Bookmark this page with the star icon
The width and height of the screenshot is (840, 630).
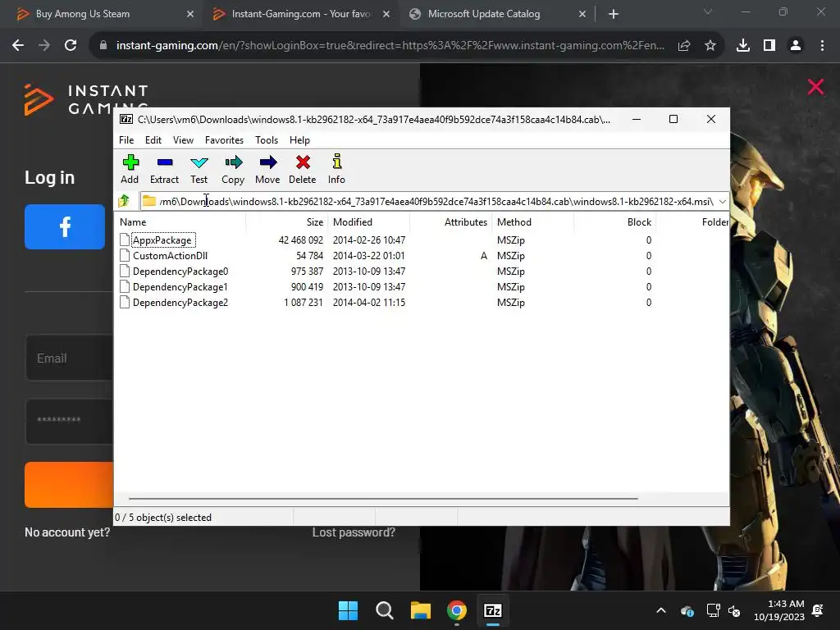pos(710,46)
